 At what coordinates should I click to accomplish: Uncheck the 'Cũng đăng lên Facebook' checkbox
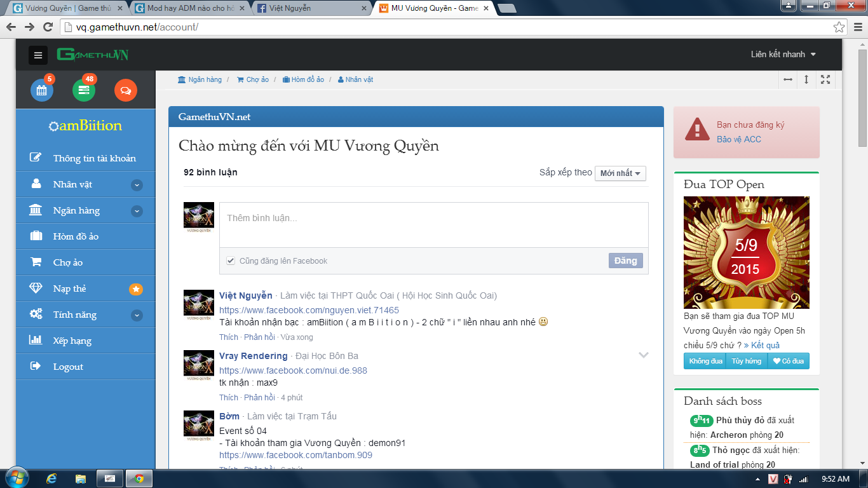tap(231, 261)
